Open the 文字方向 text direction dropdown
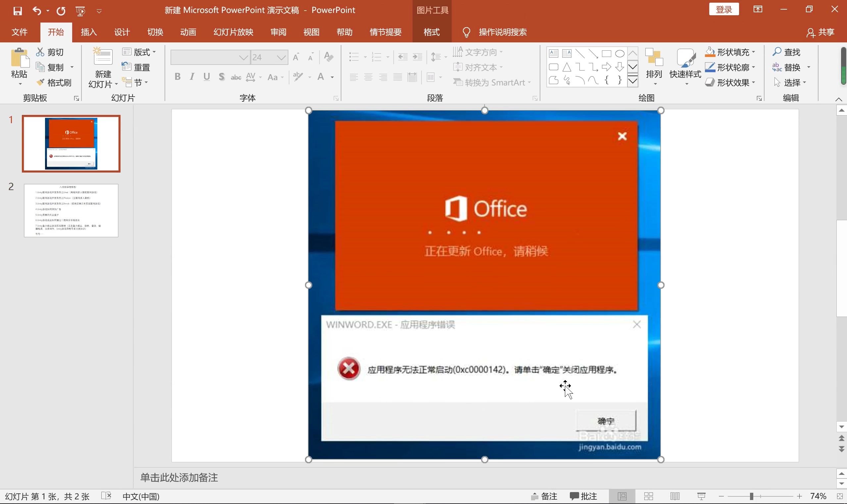Viewport: 847px width, 504px height. click(477, 52)
